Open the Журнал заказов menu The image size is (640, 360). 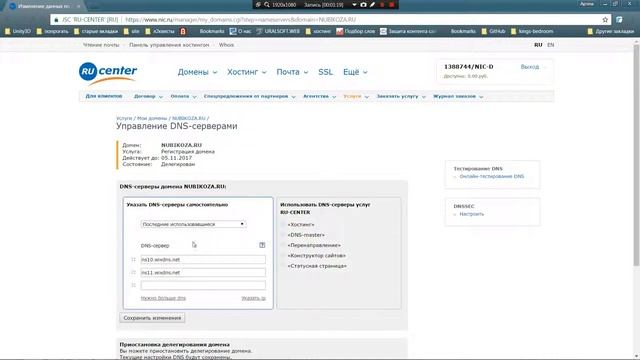(458, 96)
